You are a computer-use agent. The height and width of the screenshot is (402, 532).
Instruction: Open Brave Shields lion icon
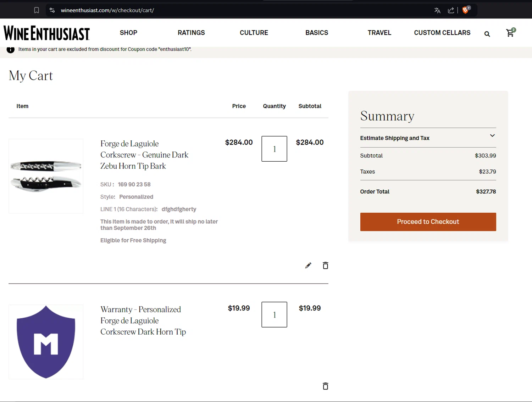click(x=466, y=10)
